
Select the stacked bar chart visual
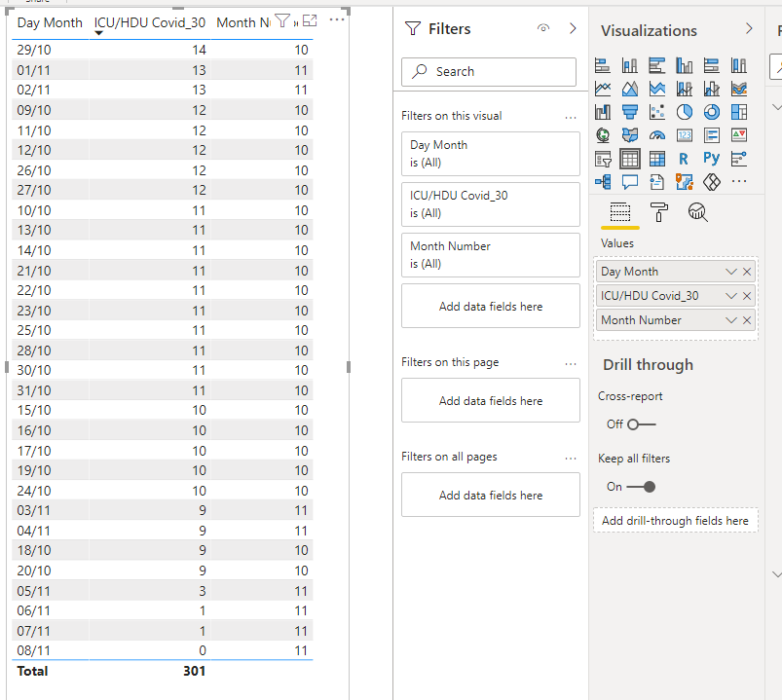(x=603, y=65)
